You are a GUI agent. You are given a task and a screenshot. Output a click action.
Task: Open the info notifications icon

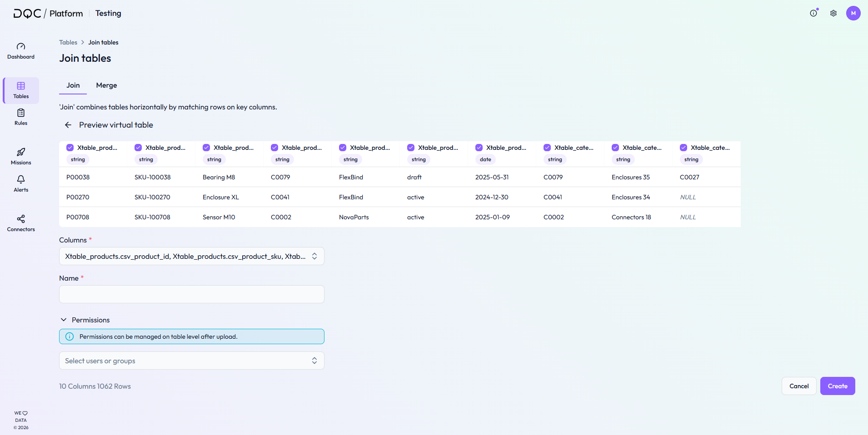[x=813, y=13]
